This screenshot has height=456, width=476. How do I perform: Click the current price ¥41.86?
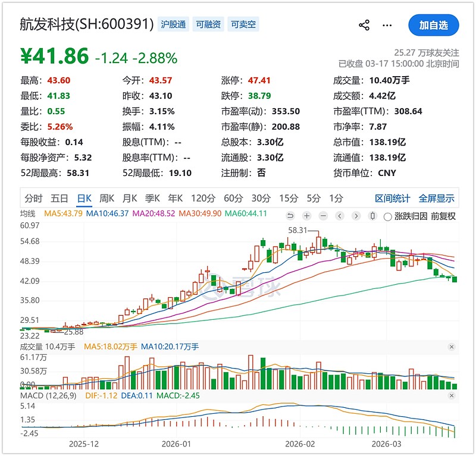tap(55, 56)
